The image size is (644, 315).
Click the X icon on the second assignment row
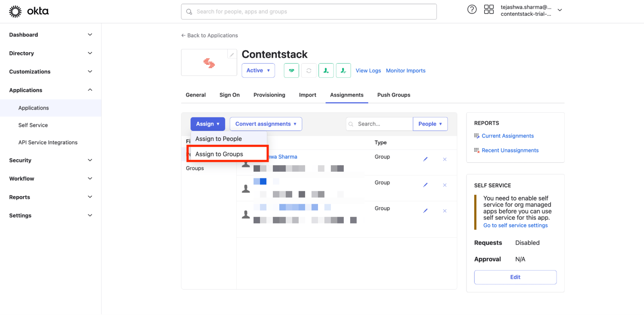(x=444, y=185)
